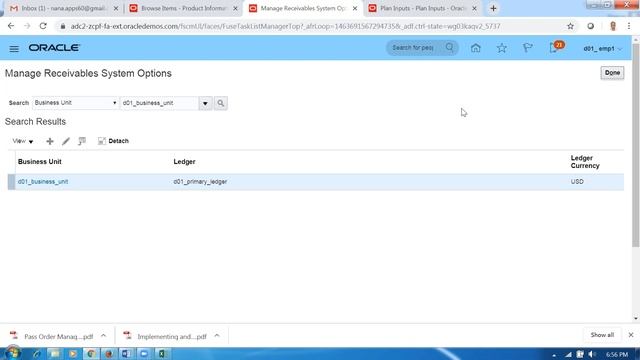
Task: Sort by Business Unit column header
Action: [x=40, y=162]
